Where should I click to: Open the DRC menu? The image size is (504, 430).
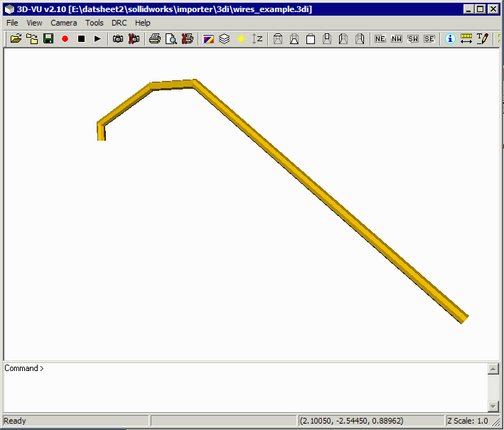click(119, 23)
